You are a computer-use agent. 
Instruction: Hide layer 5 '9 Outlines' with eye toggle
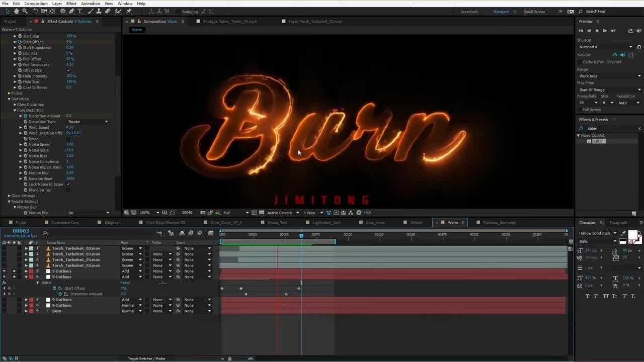(x=5, y=271)
